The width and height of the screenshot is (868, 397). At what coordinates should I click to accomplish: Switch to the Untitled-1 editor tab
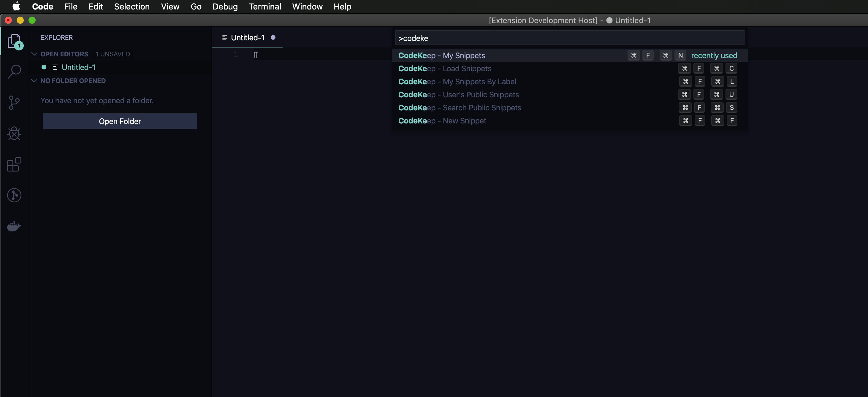point(248,38)
